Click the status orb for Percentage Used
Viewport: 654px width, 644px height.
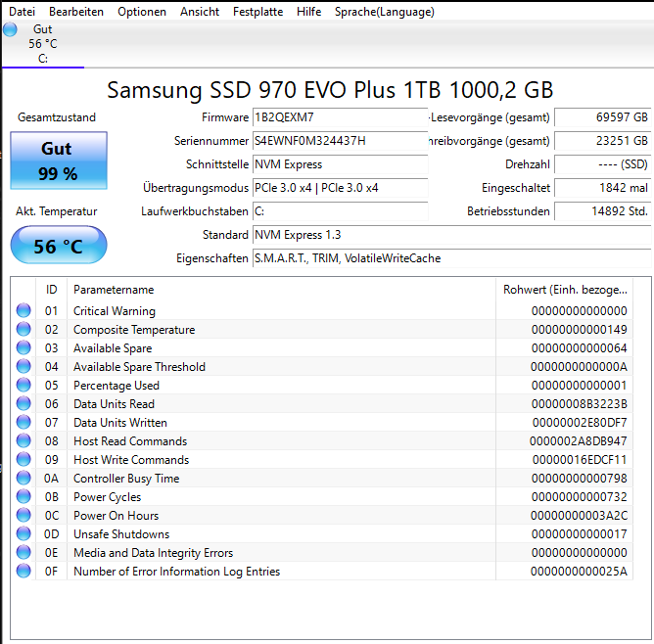[x=23, y=386]
